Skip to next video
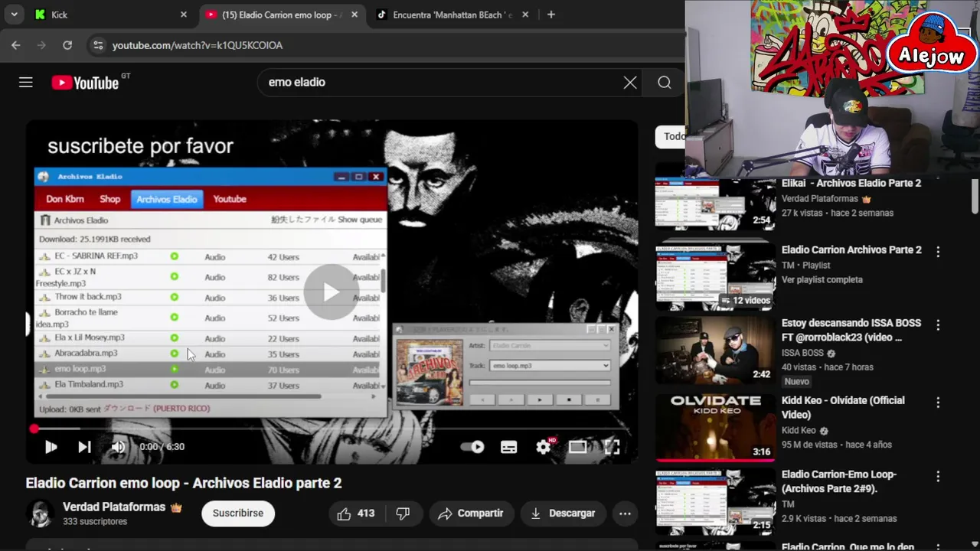The height and width of the screenshot is (551, 980). pos(84,447)
